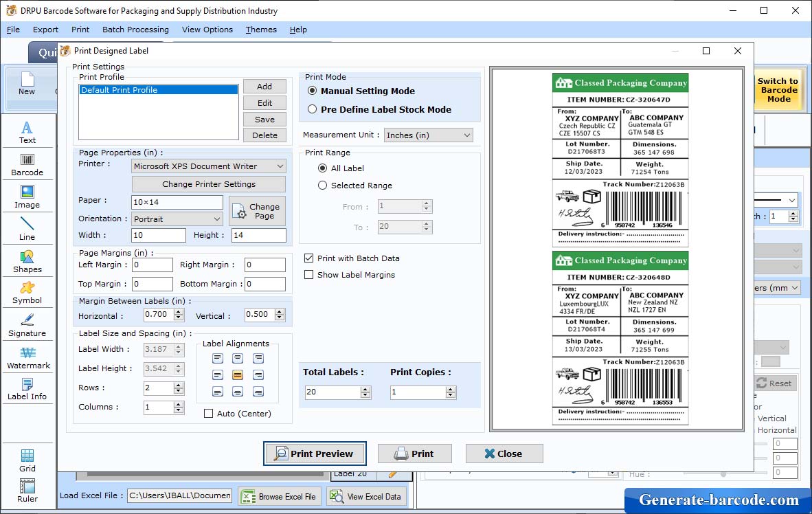Open the View Options menu

tap(207, 30)
